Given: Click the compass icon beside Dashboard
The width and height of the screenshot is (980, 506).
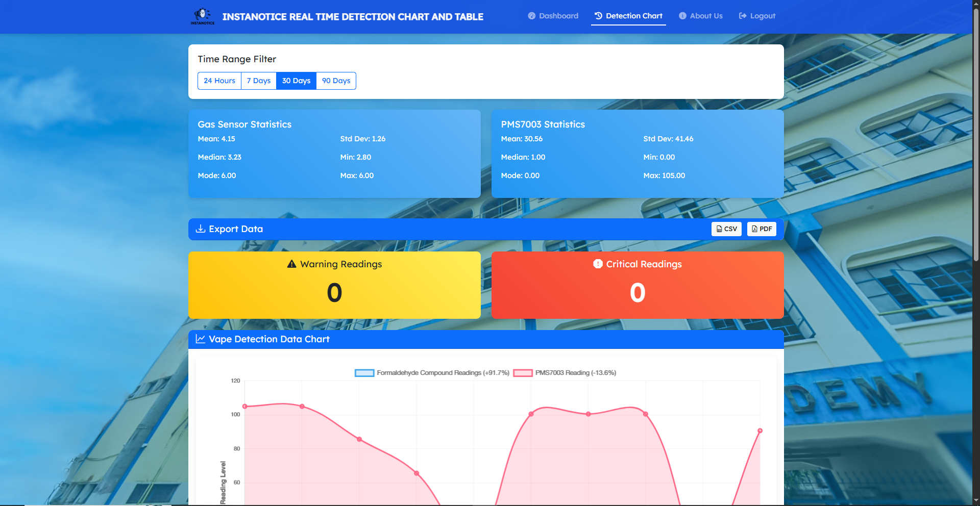Looking at the screenshot, I should 531,16.
